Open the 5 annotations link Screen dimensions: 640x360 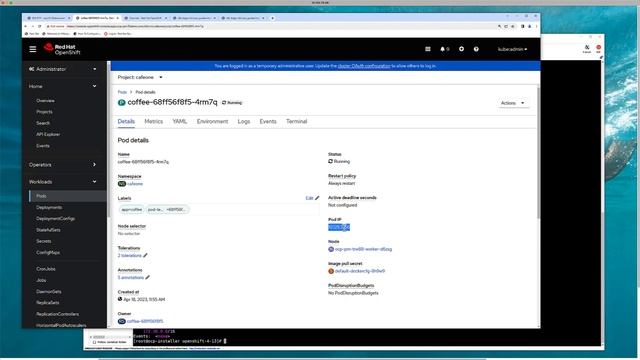pos(131,278)
